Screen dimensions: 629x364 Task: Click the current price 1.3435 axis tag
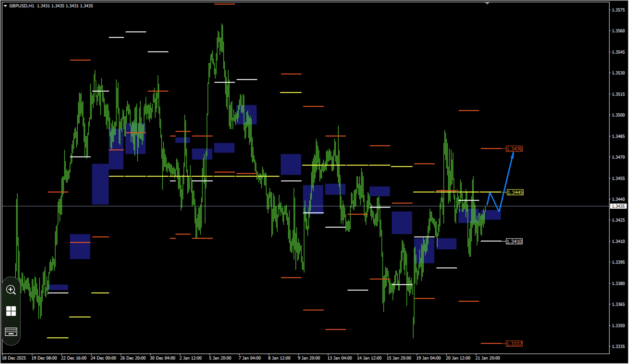pos(618,206)
